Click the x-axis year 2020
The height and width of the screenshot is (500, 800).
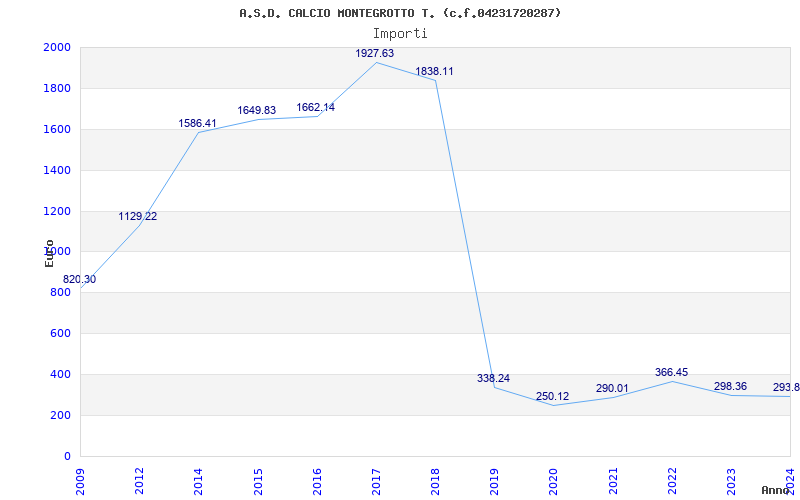click(x=554, y=481)
